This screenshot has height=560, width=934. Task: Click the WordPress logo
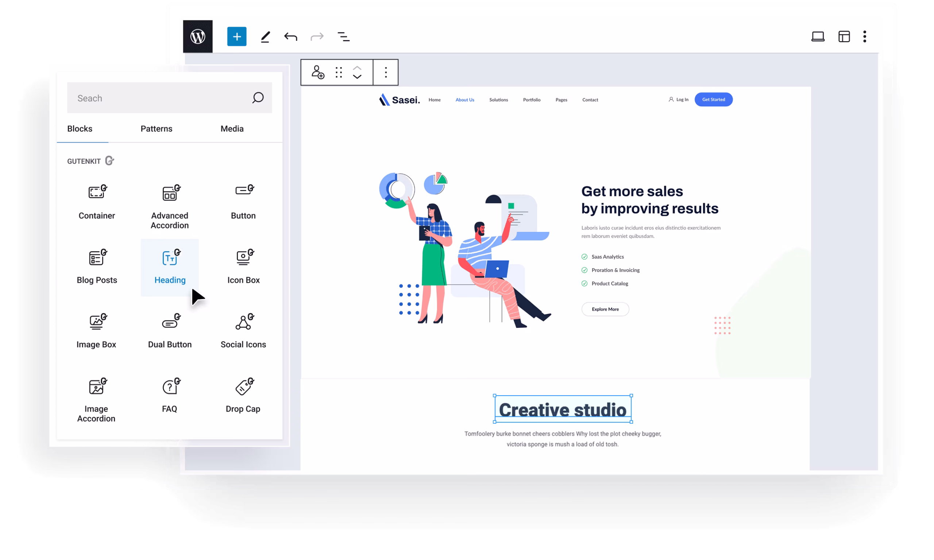tap(198, 36)
